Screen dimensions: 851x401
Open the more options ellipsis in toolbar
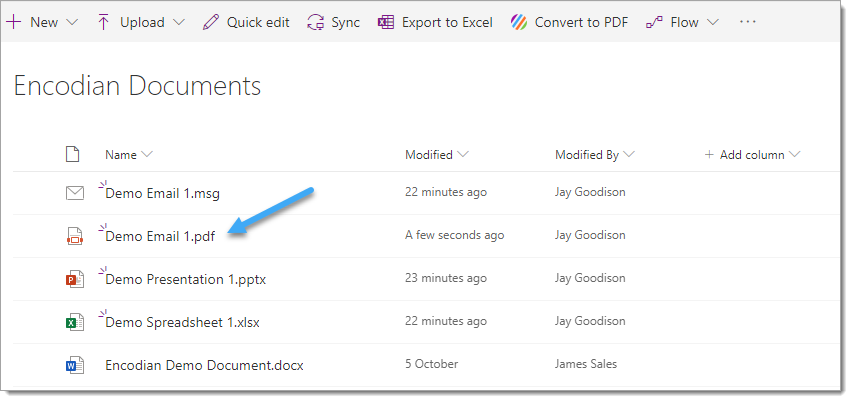pyautogui.click(x=747, y=22)
